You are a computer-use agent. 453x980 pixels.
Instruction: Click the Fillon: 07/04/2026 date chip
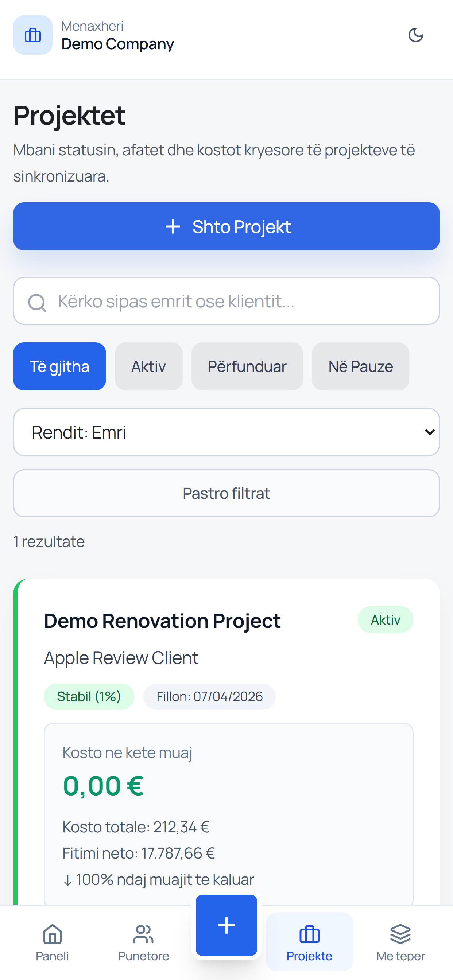tap(209, 697)
